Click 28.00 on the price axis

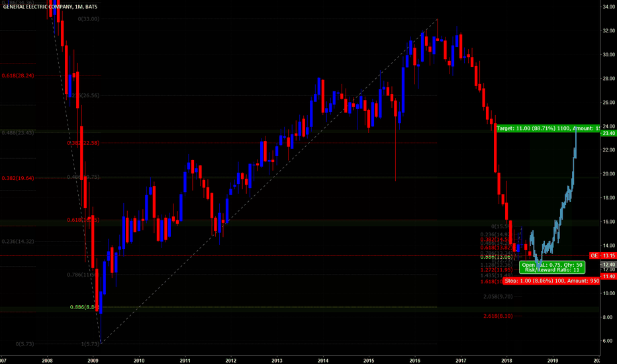(609, 79)
